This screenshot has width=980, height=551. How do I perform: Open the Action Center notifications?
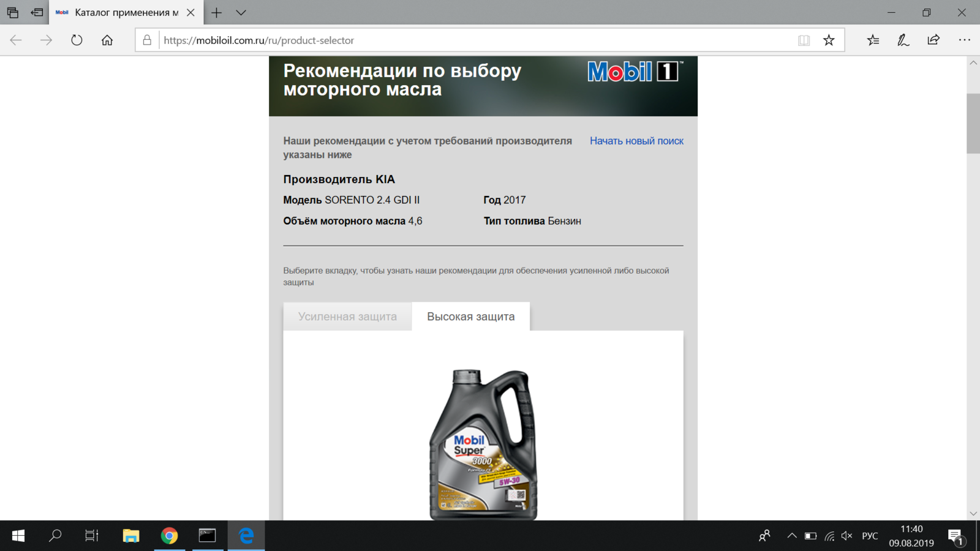pos(956,537)
